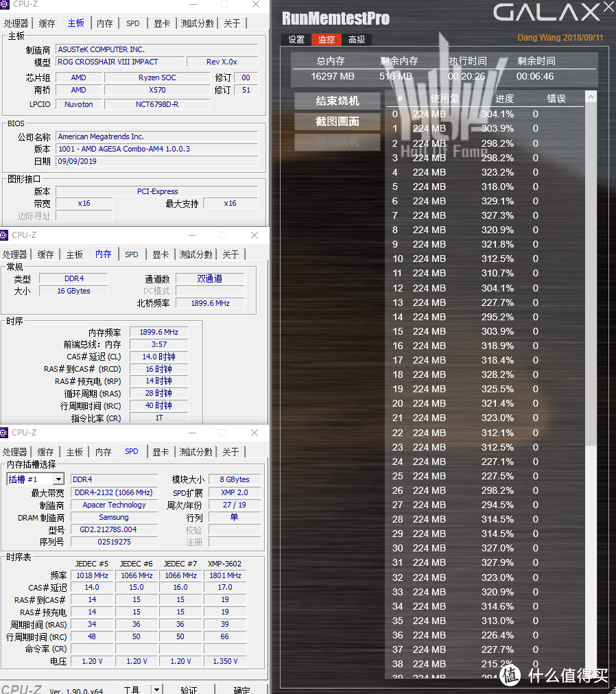
Task: Click DRAM manufacturer Samsung field
Action: [114, 517]
